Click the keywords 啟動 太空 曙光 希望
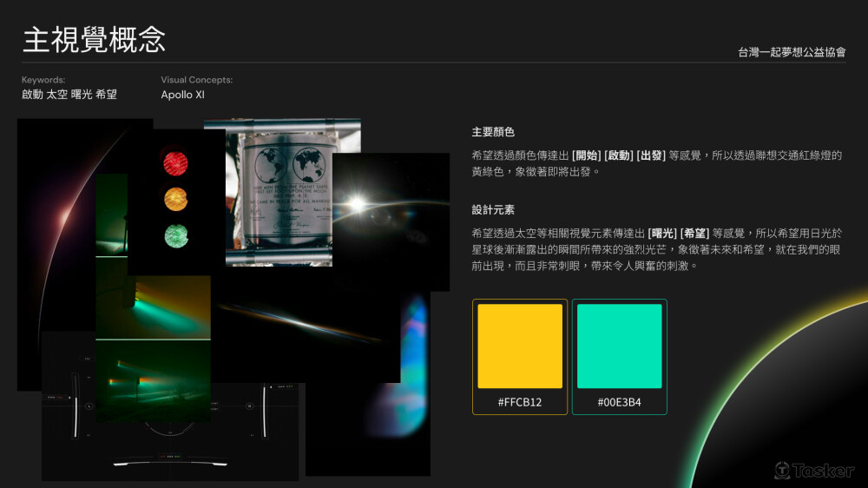 coord(69,95)
